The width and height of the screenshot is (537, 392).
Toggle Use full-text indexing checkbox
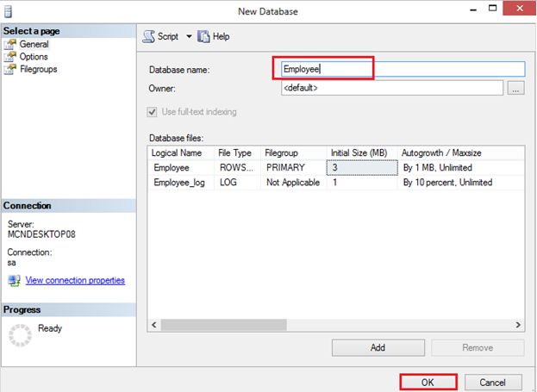point(152,112)
